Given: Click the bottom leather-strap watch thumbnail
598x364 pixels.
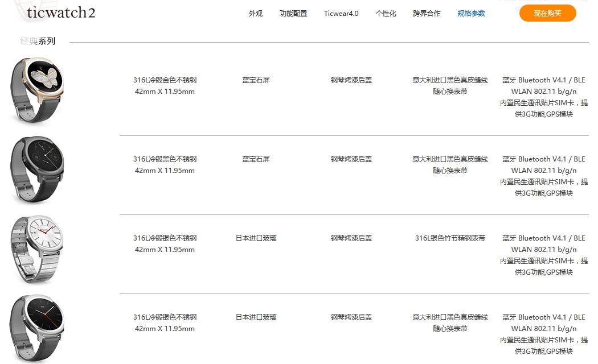Looking at the screenshot, I should (36, 328).
